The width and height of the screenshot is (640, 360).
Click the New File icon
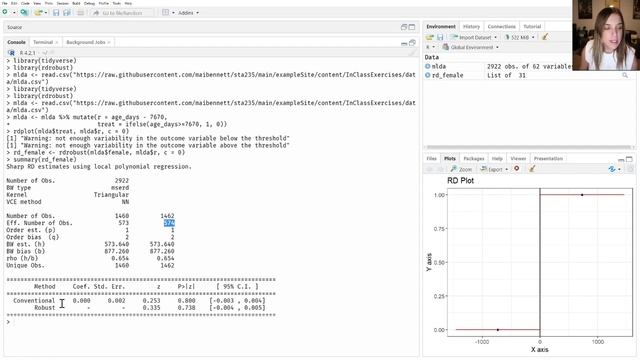pyautogui.click(x=5, y=13)
